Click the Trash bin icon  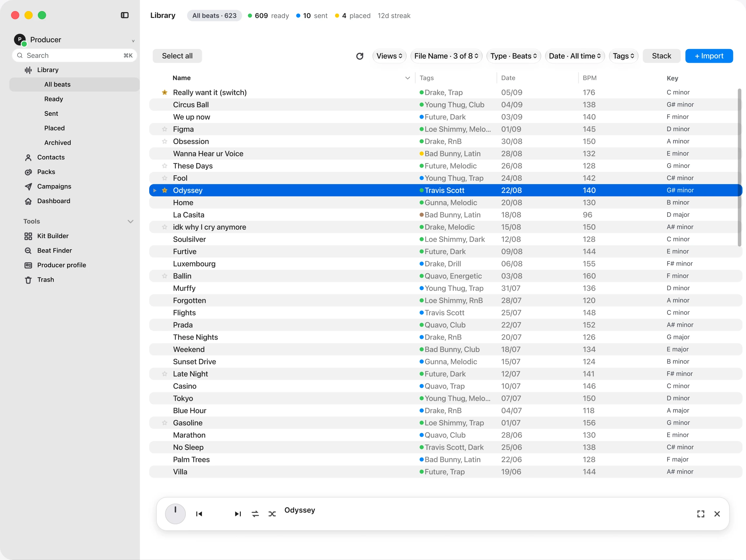coord(28,280)
